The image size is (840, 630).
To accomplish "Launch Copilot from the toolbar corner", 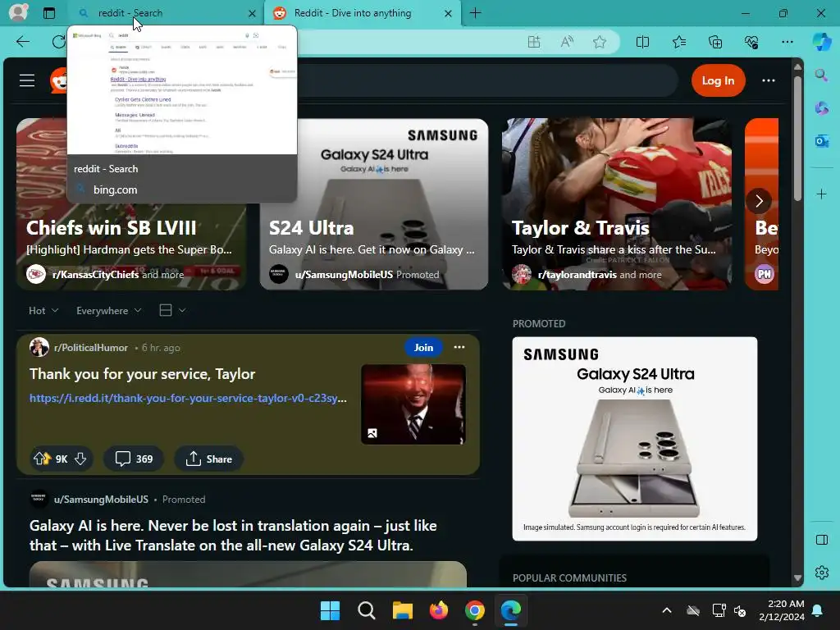I will [822, 42].
